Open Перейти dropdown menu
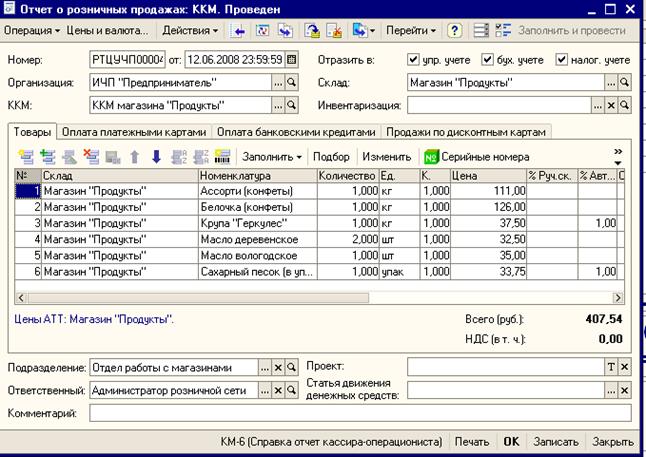This screenshot has width=646, height=457. pos(411,30)
